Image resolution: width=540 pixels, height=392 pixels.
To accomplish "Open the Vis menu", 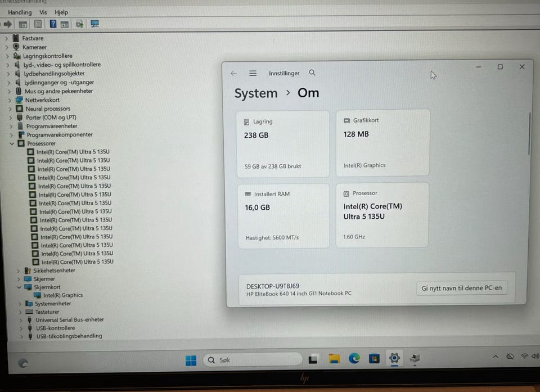I will [x=43, y=12].
